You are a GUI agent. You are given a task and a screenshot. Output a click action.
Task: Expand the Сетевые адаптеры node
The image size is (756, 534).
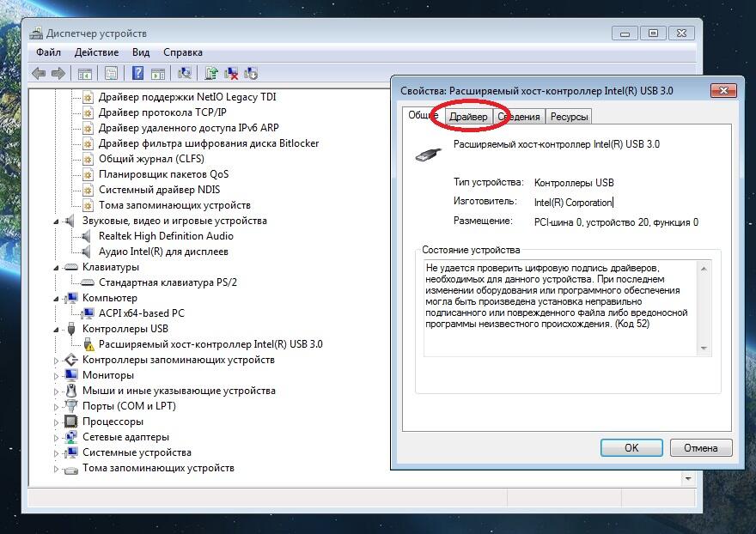(x=56, y=437)
